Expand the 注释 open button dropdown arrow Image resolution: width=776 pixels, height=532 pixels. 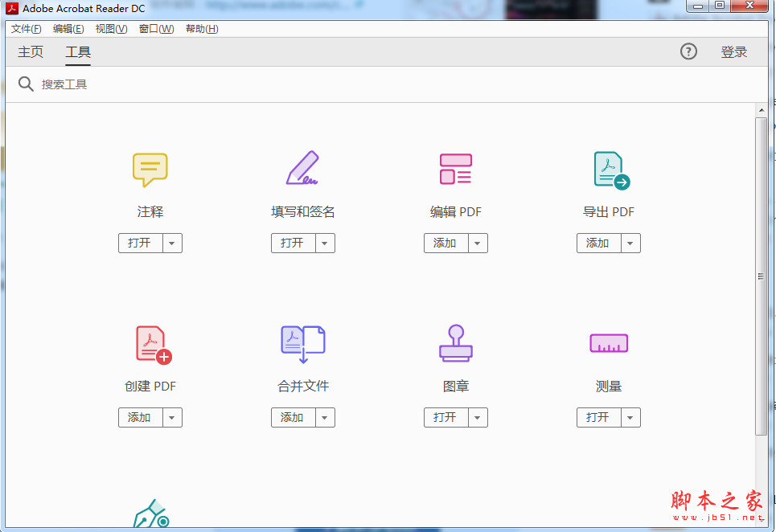coord(172,243)
